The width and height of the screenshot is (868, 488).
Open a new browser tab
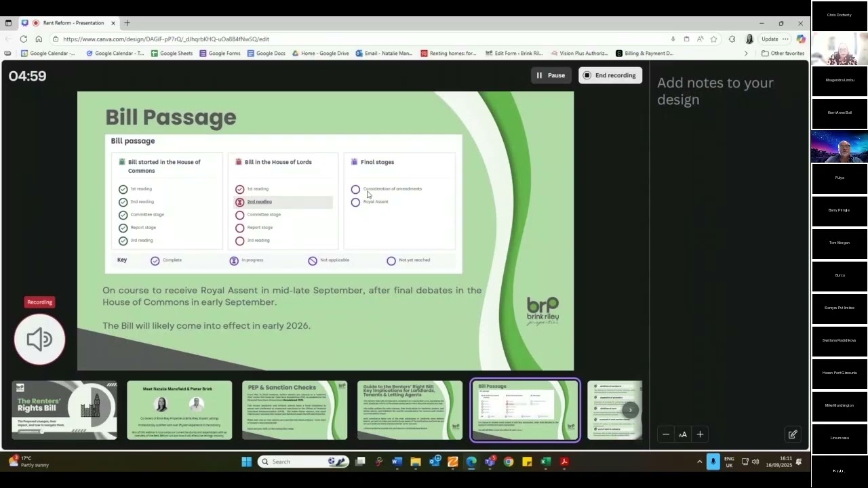127,23
